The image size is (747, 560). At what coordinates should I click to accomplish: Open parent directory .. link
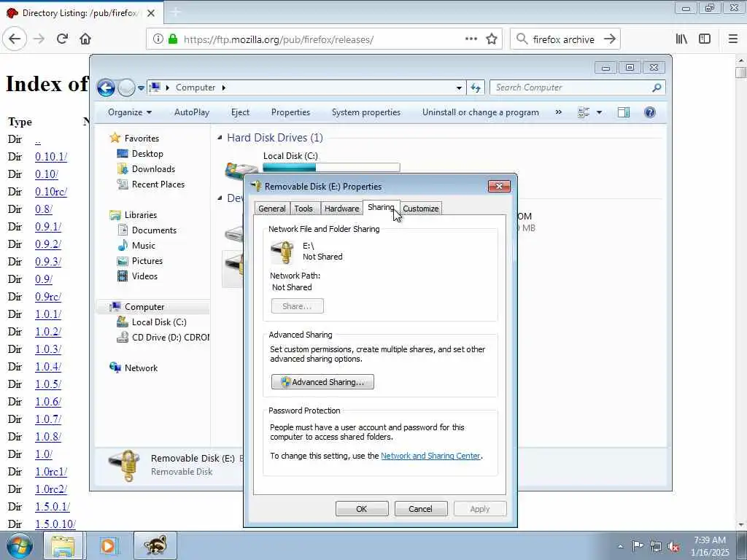[38, 140]
